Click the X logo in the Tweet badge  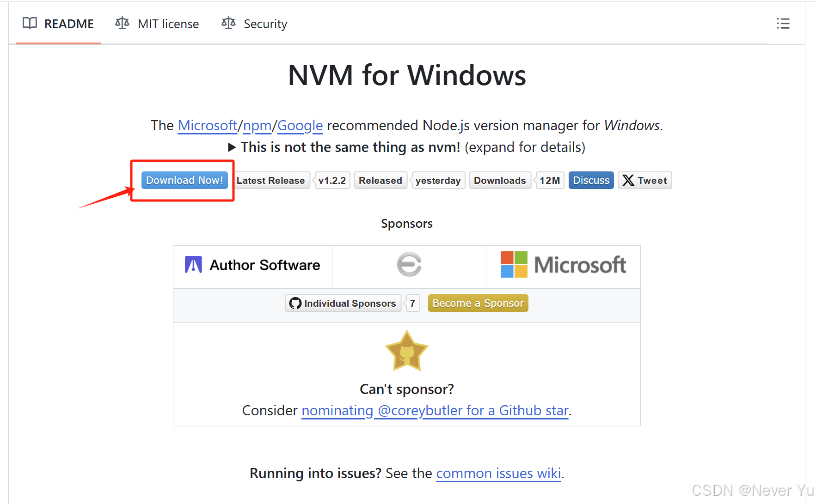coord(628,180)
